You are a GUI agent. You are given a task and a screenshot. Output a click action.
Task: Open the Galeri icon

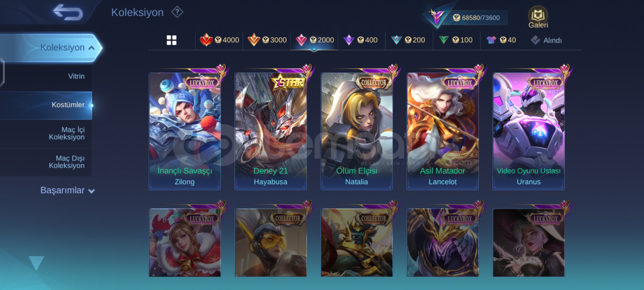pos(538,17)
